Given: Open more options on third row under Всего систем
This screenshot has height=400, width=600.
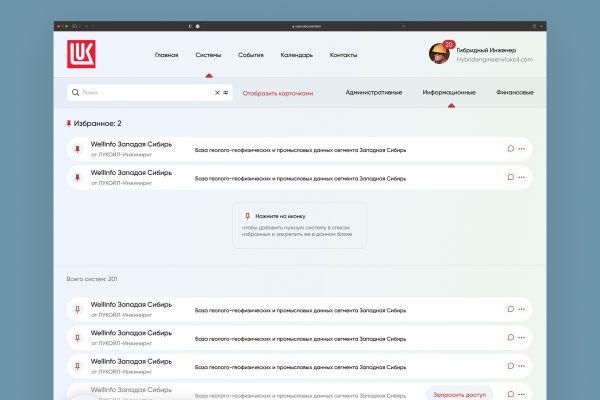Looking at the screenshot, I should tap(522, 366).
